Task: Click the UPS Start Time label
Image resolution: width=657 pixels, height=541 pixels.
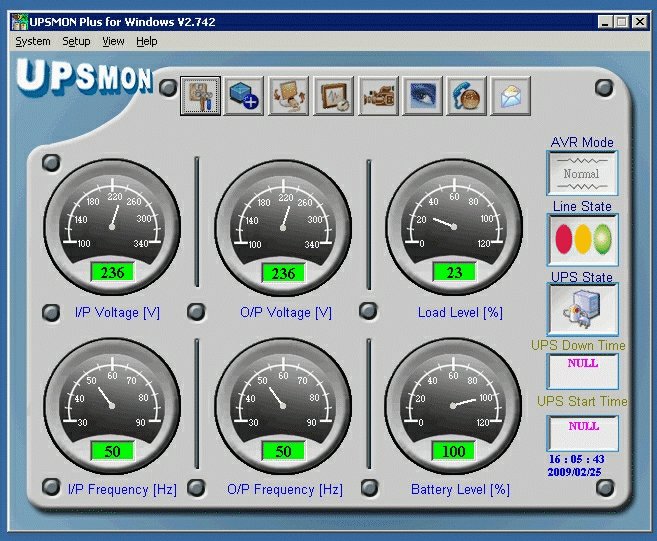Action: [x=582, y=401]
